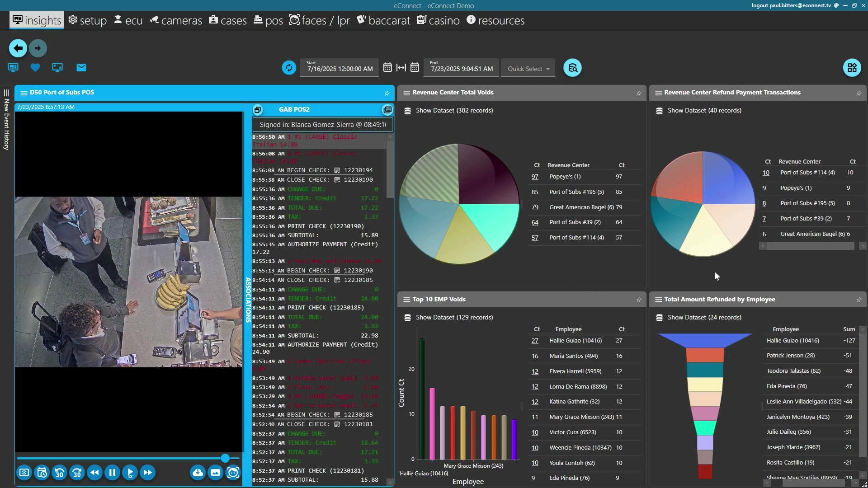Jump forward 30 seconds in video
The height and width of the screenshot is (488, 868).
tap(77, 473)
